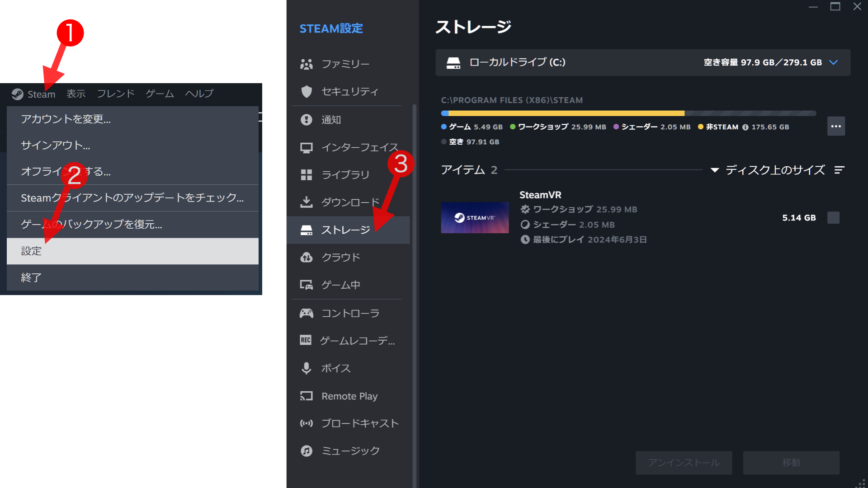Expand the ローカルドライブ (C:) drive dropdown

(834, 63)
